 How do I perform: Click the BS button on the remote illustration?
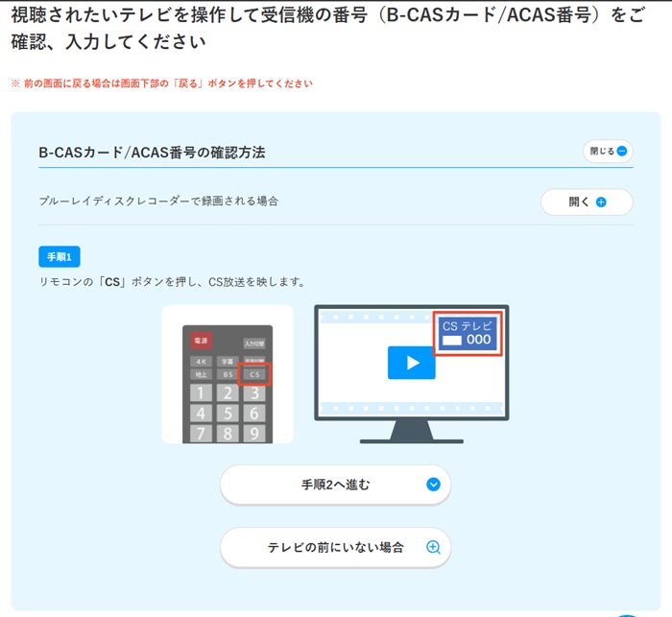pos(228,374)
